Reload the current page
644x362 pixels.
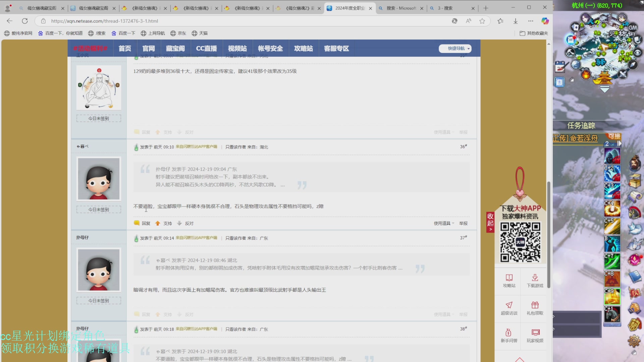click(x=25, y=21)
